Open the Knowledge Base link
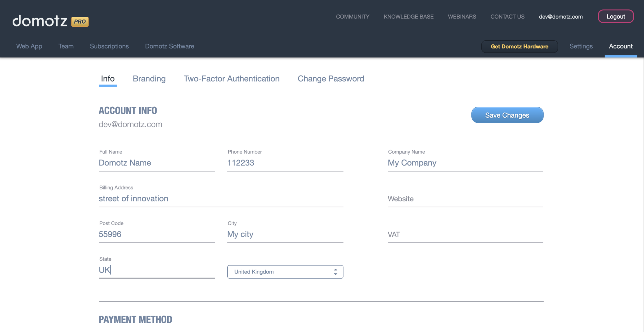 [x=408, y=17]
